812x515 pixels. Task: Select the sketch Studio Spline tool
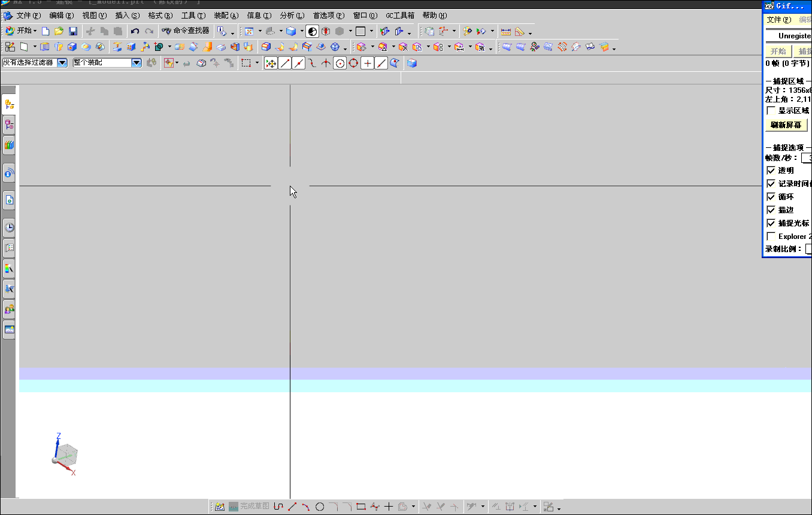click(x=375, y=507)
